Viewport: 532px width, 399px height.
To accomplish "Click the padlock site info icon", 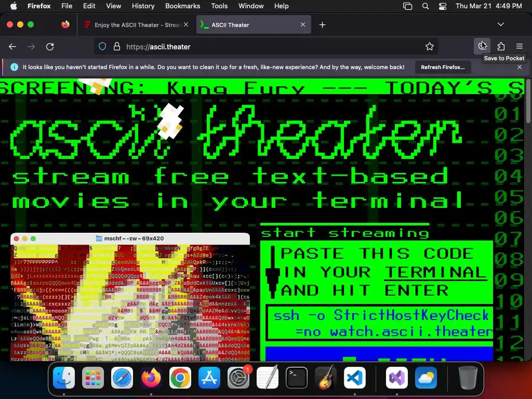I will coord(117,46).
